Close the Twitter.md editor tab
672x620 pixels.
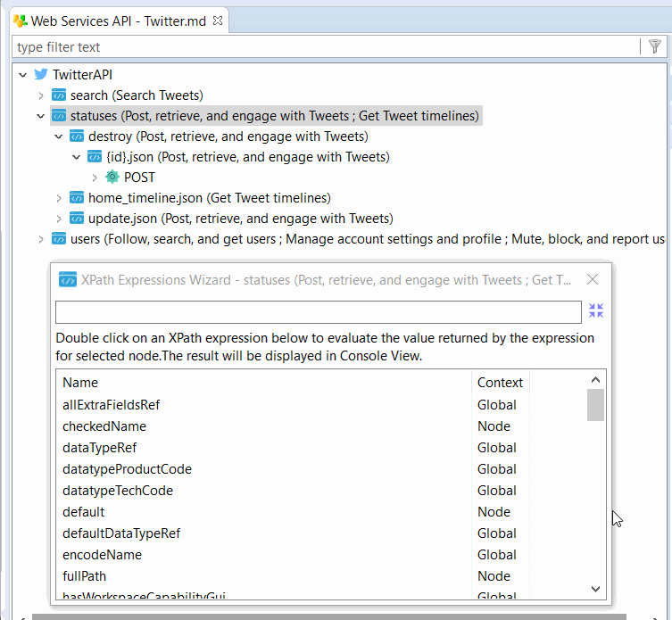[218, 21]
